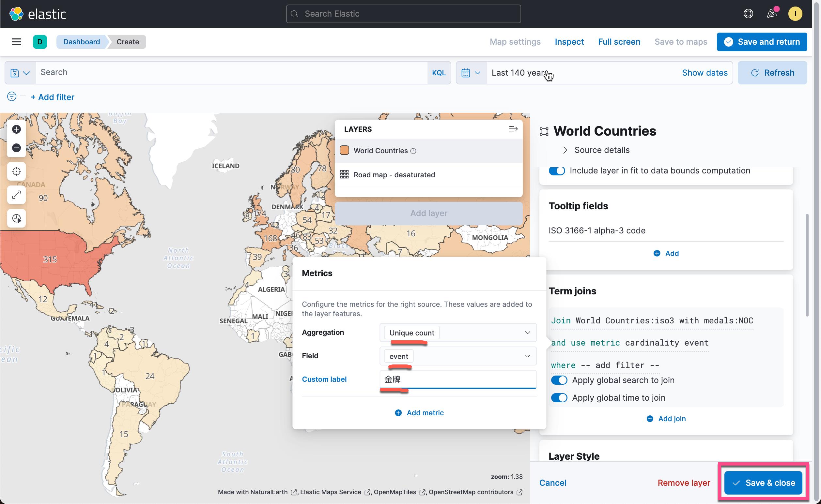821x504 pixels.
Task: Click the fit to data bounds icon
Action: pyautogui.click(x=16, y=171)
